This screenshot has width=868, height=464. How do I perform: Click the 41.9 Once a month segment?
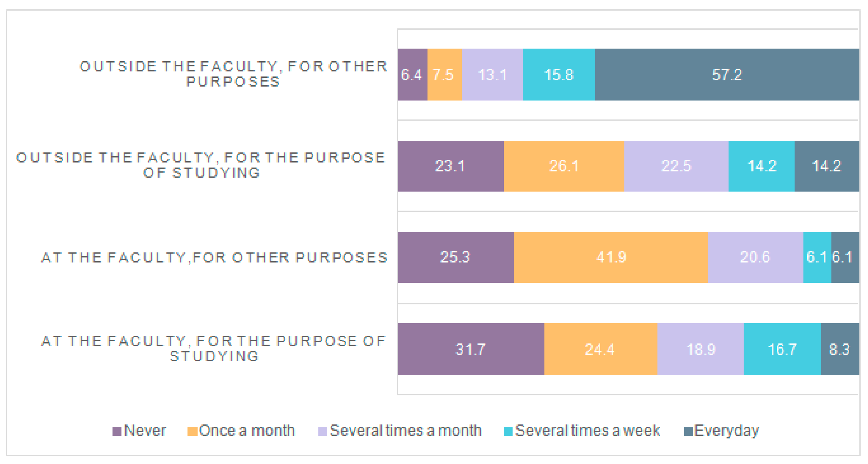coord(611,257)
